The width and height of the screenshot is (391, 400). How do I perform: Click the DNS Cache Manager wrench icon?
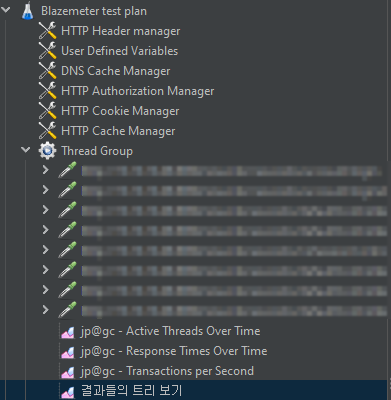click(47, 71)
